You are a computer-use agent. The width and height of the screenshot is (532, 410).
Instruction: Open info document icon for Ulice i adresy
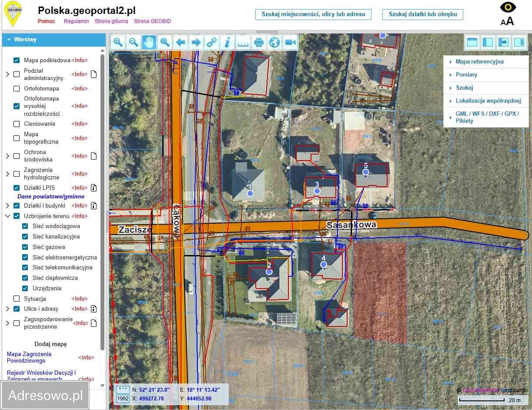tap(94, 309)
